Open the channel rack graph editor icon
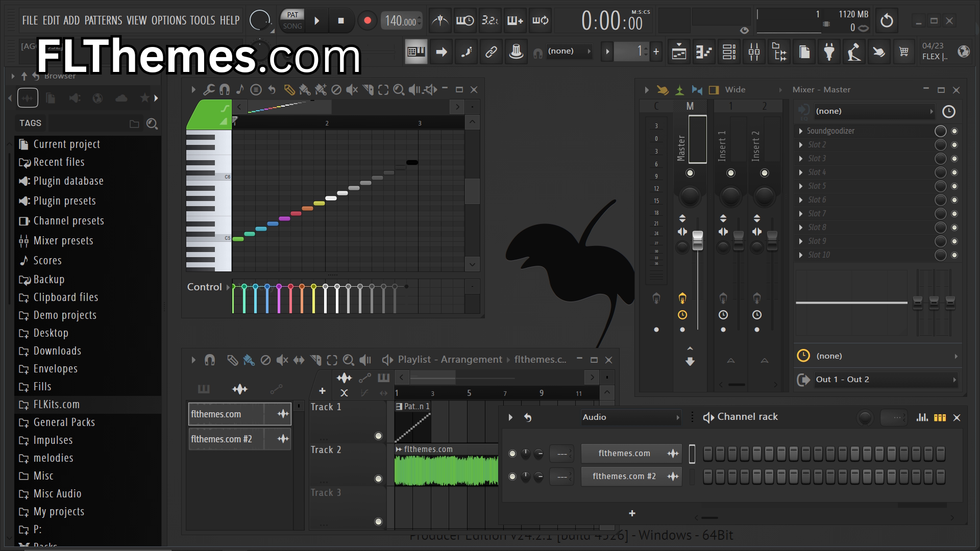The width and height of the screenshot is (980, 551). tap(922, 417)
